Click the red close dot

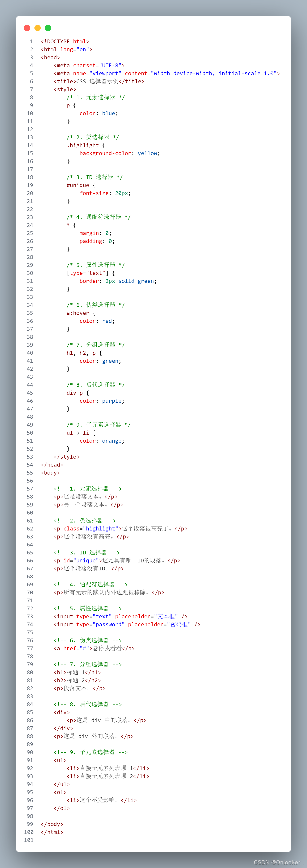coord(27,28)
